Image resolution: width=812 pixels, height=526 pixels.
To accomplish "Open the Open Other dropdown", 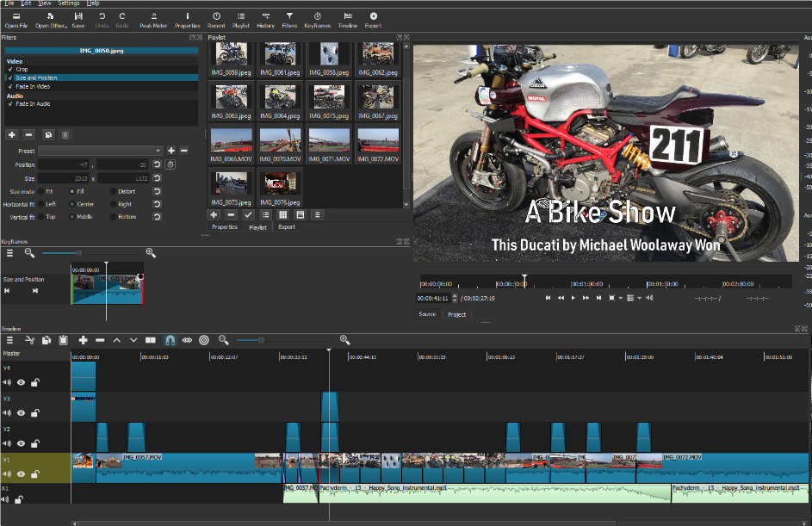I will click(51, 20).
